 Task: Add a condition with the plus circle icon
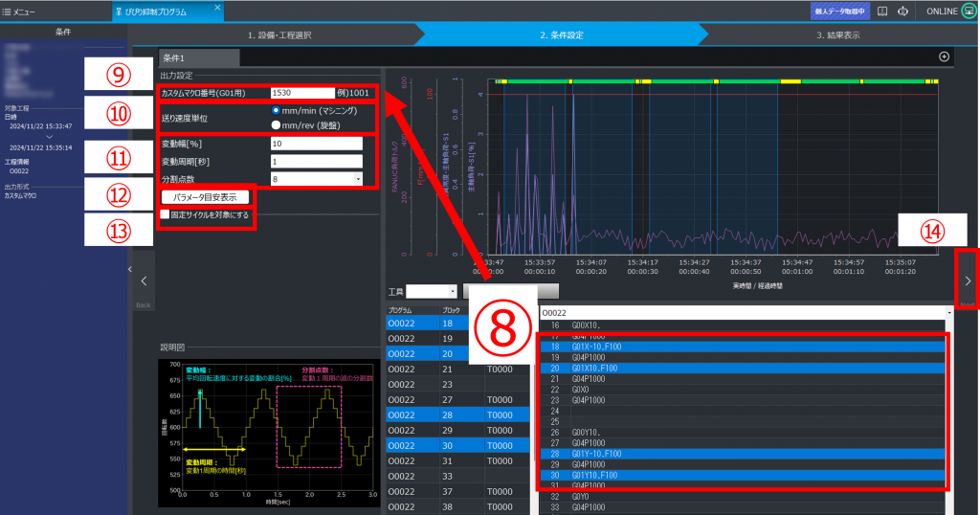coord(944,56)
